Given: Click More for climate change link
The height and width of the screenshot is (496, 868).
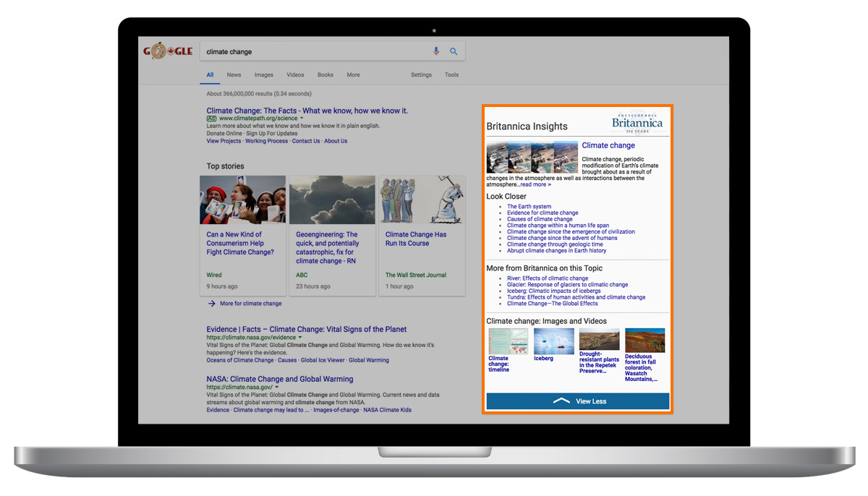Looking at the screenshot, I should 251,304.
